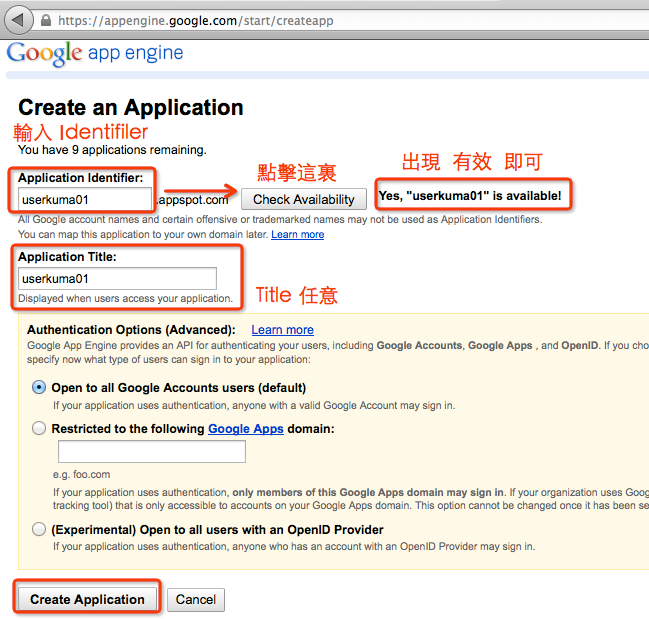This screenshot has width=649, height=619.
Task: Click the Cancel button
Action: point(196,599)
